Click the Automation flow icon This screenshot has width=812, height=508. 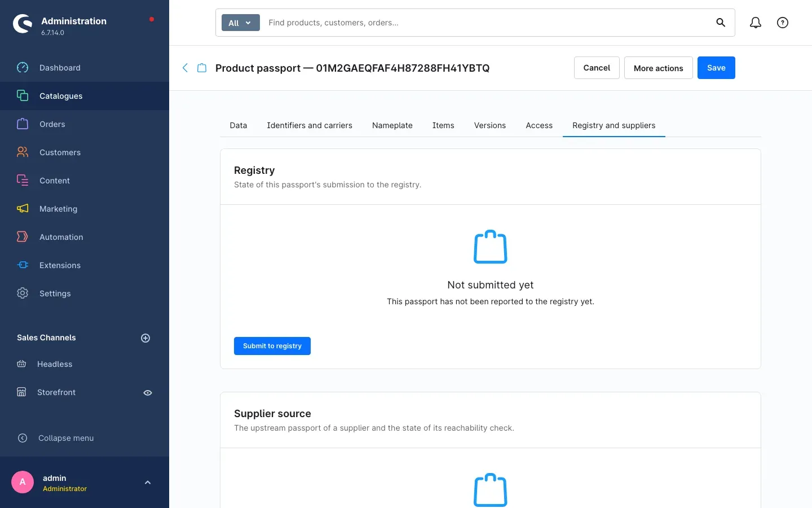[x=23, y=237]
